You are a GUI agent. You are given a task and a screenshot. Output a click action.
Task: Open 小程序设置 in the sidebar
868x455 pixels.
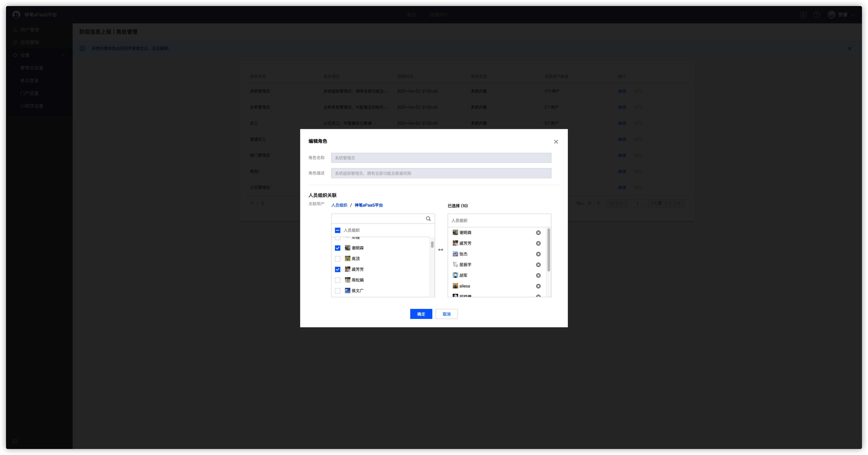click(x=31, y=106)
